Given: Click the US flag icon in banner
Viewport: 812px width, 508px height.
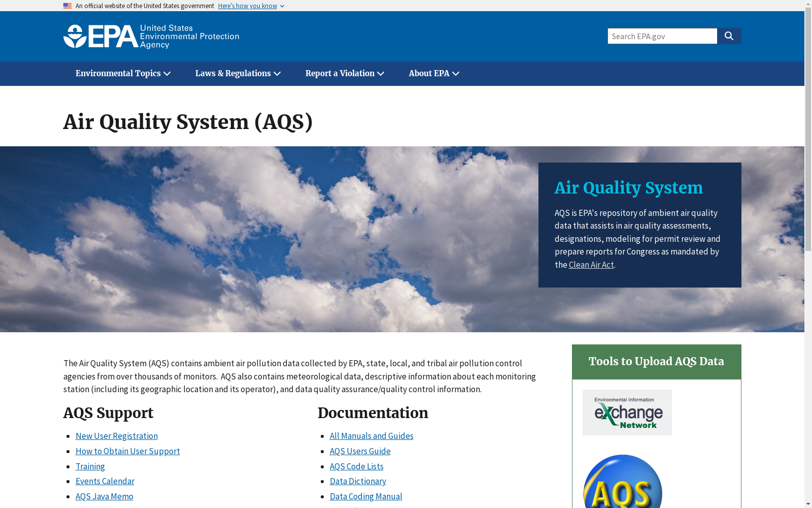Looking at the screenshot, I should pyautogui.click(x=67, y=6).
